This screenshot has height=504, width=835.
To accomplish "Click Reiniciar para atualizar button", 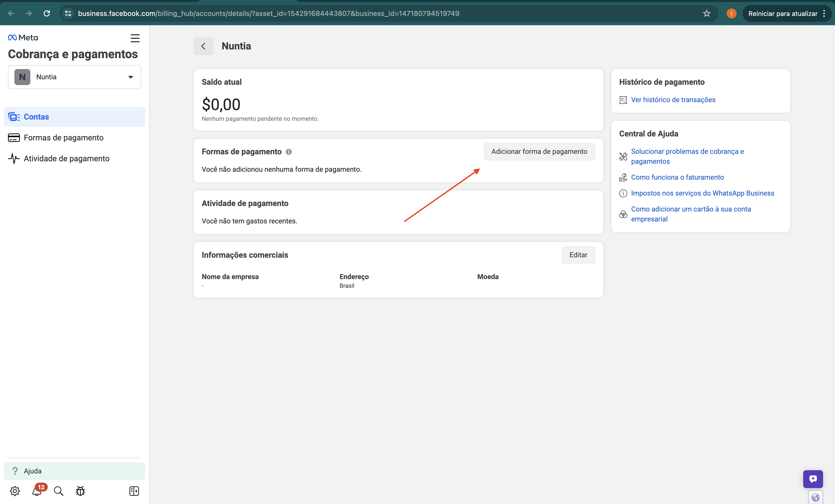I will pyautogui.click(x=783, y=14).
